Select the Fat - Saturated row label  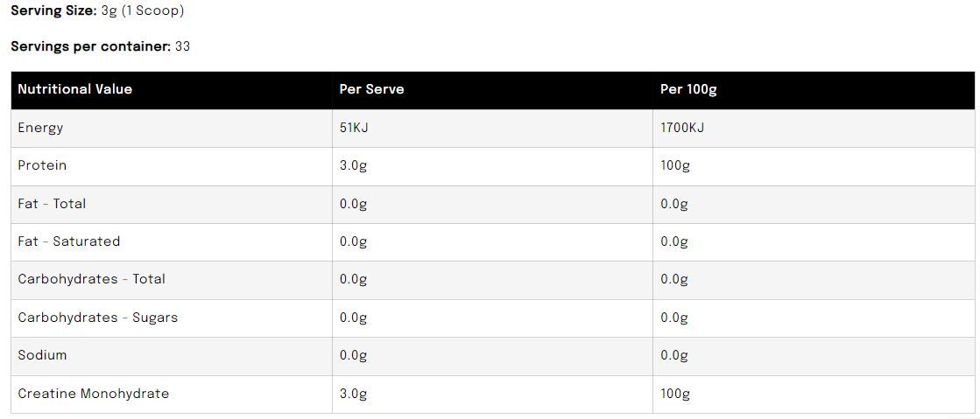(x=69, y=241)
